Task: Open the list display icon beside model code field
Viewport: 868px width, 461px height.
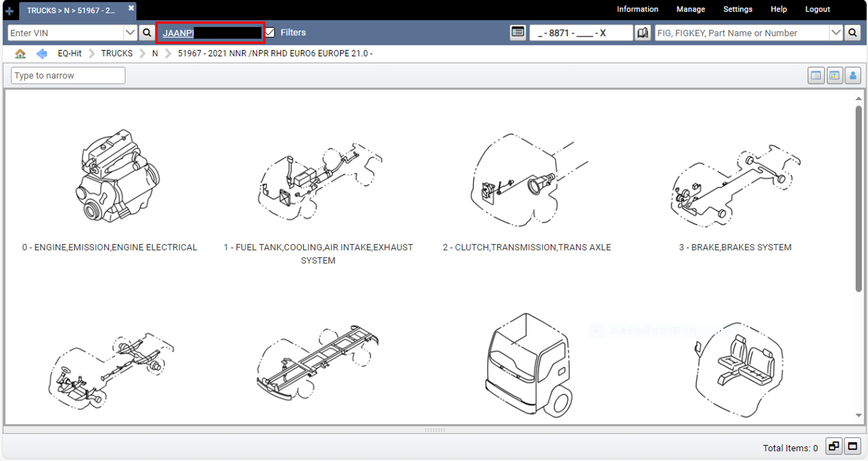Action: 518,32
